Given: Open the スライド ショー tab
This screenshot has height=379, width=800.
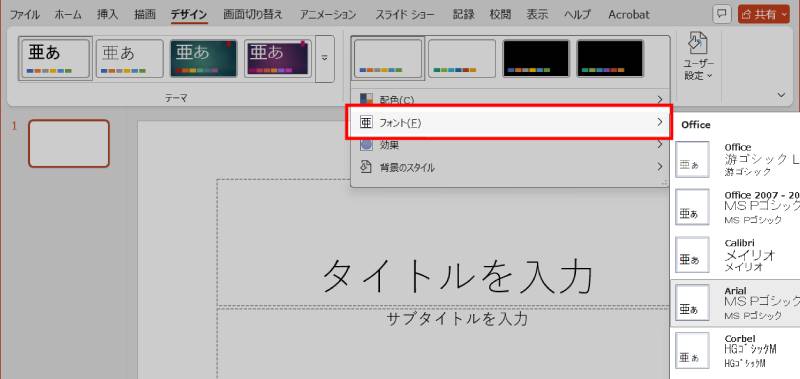Looking at the screenshot, I should pyautogui.click(x=406, y=14).
